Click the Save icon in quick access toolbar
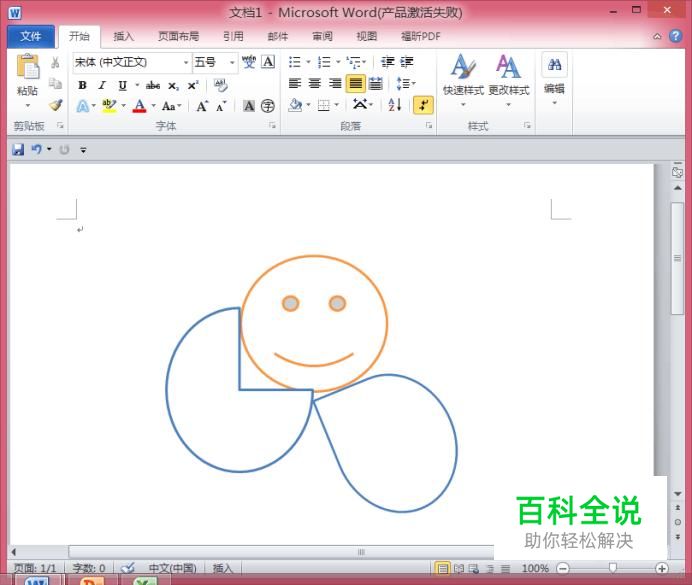Image resolution: width=692 pixels, height=585 pixels. [x=18, y=150]
